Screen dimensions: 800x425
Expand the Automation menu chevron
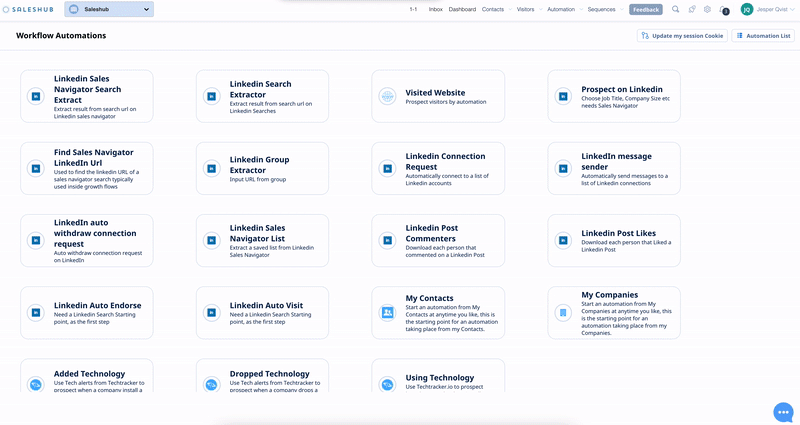pos(581,9)
